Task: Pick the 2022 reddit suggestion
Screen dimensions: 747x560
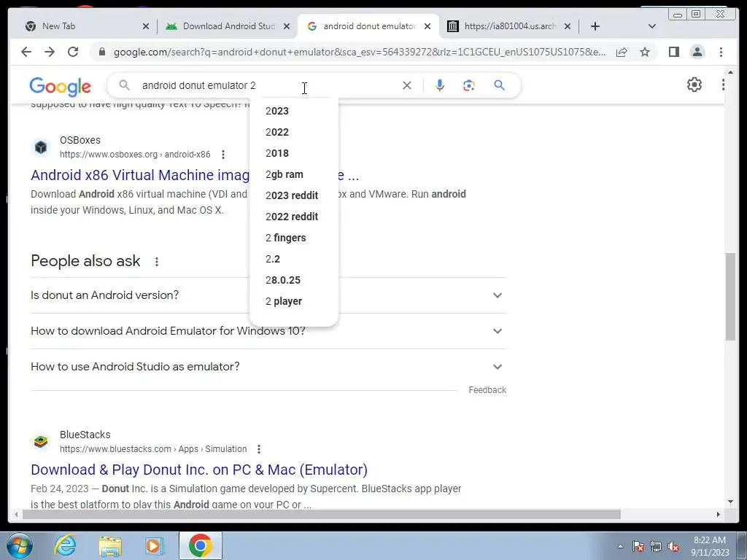Action: click(x=294, y=217)
